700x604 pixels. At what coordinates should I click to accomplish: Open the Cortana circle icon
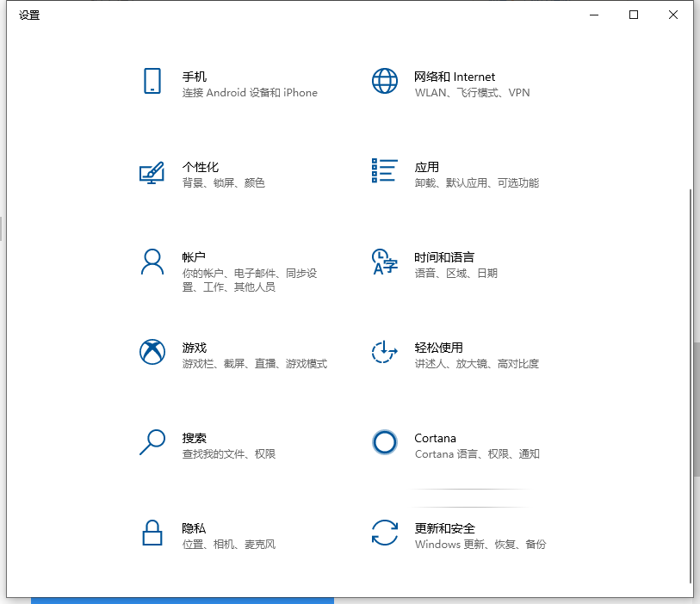pyautogui.click(x=384, y=442)
